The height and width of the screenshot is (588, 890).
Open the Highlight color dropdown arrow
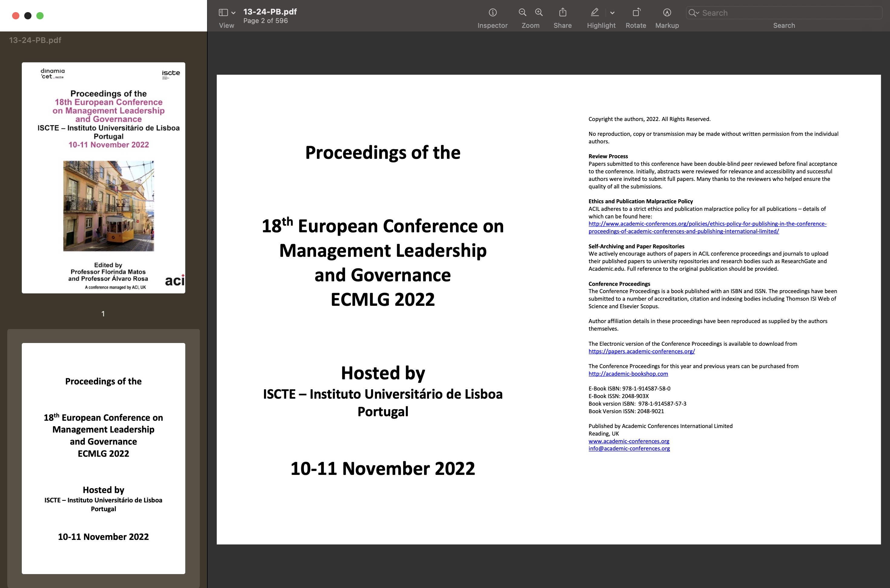(612, 13)
